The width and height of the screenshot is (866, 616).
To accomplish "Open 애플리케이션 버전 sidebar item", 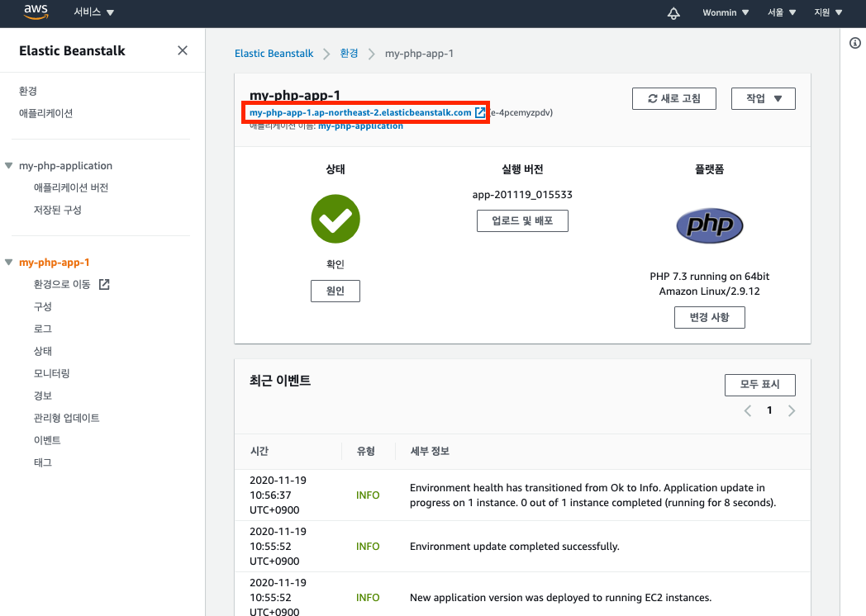I will (71, 187).
